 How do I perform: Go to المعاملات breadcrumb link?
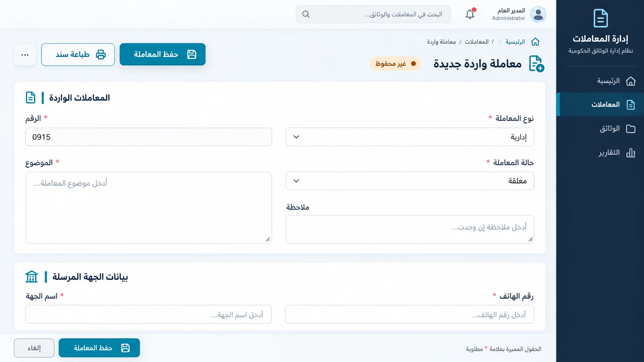point(476,42)
